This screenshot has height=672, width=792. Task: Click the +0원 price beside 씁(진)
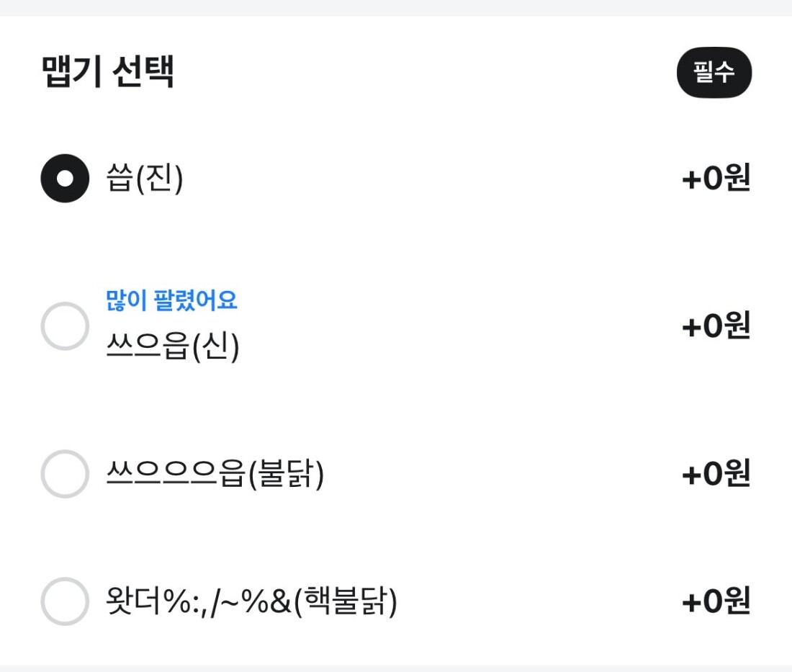[x=716, y=179]
